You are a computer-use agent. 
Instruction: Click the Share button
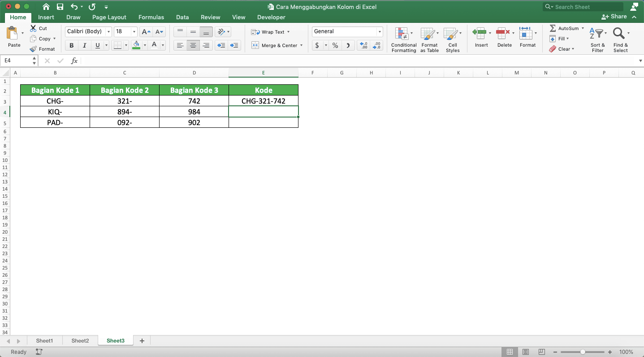614,17
